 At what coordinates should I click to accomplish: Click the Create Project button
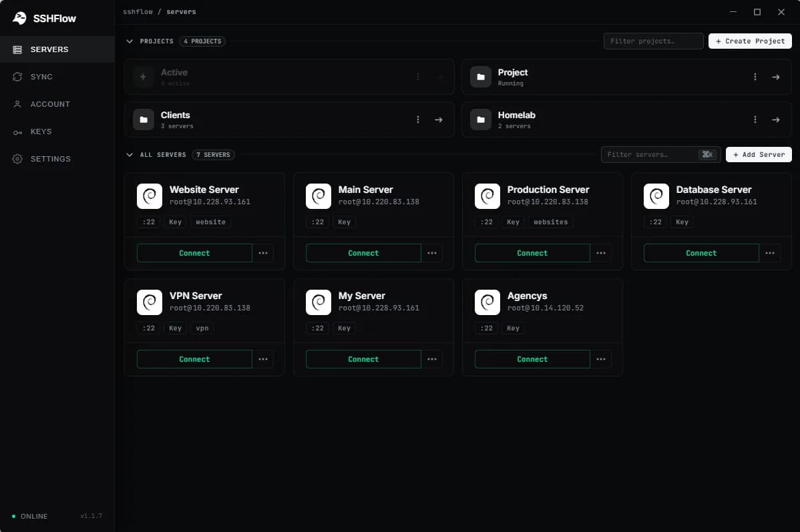pyautogui.click(x=750, y=41)
